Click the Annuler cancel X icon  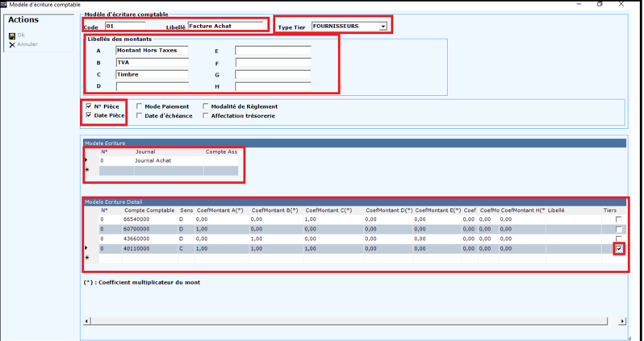12,44
